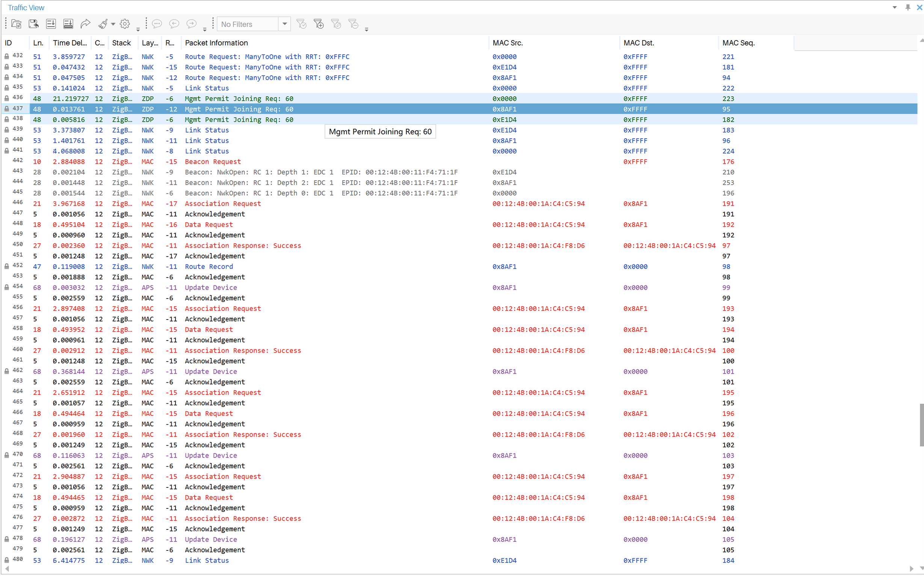Expand first toolbar overflow after gear
924x576 pixels.
click(138, 29)
